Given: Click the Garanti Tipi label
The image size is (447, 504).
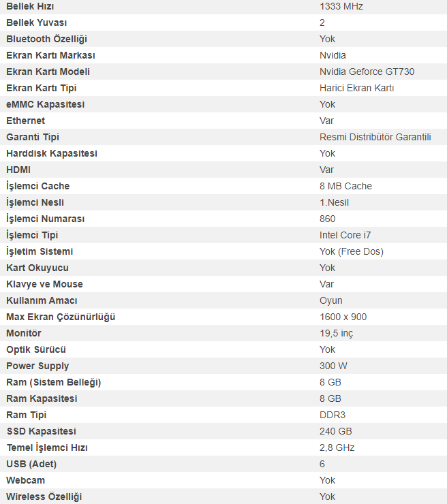Looking at the screenshot, I should point(33,137).
